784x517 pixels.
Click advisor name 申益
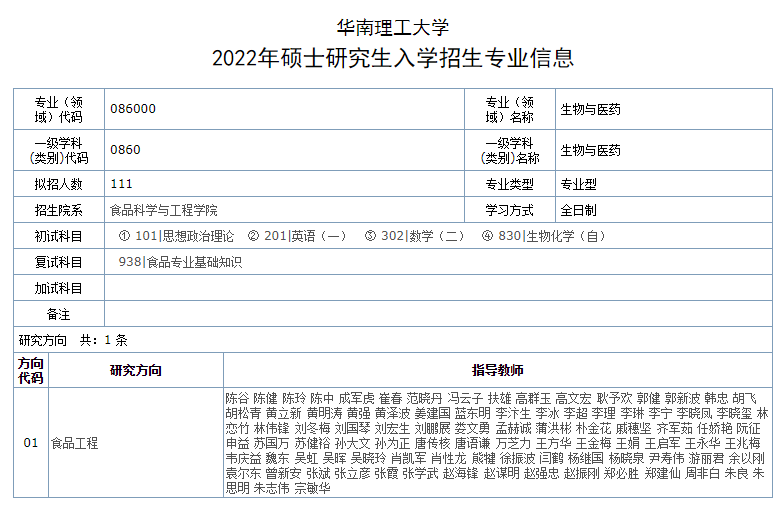pos(237,443)
